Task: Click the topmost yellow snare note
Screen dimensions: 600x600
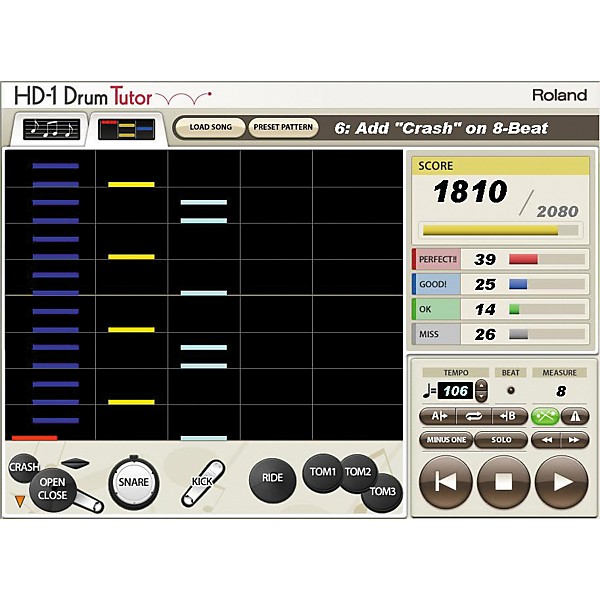Action: click(x=131, y=184)
